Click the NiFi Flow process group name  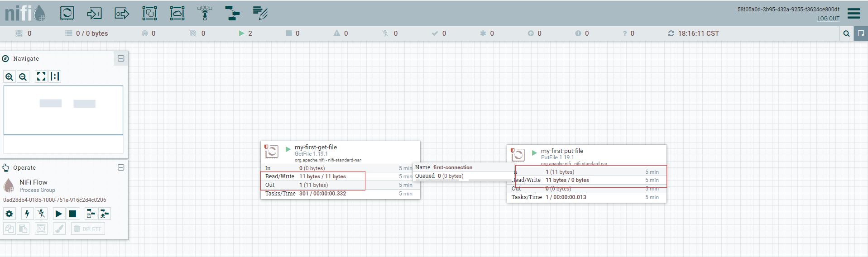(34, 182)
